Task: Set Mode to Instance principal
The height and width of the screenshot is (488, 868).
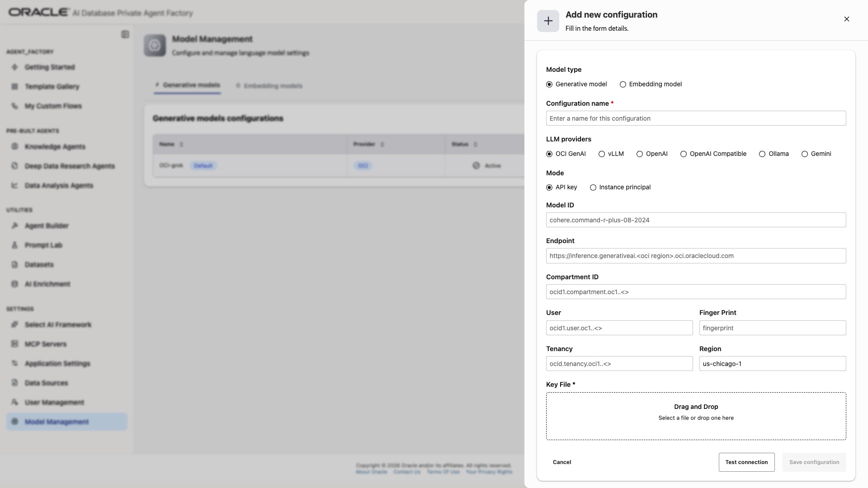Action: 593,188
